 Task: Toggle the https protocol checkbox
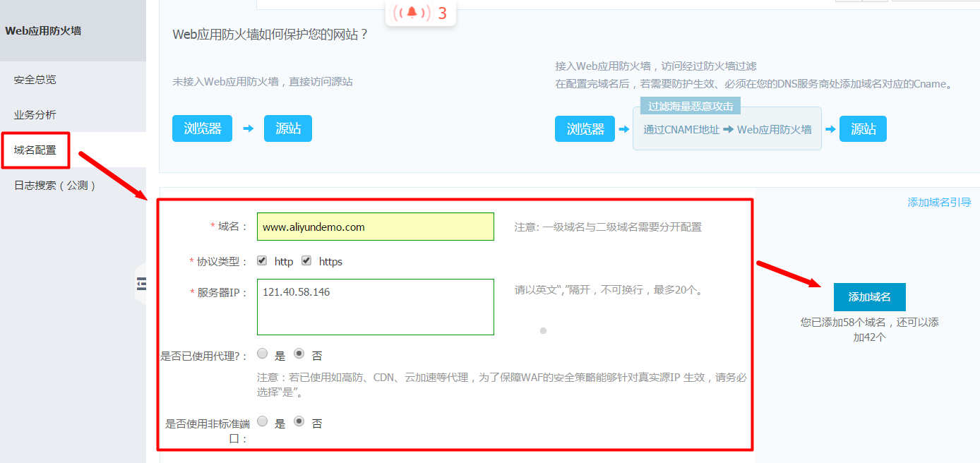(x=306, y=260)
